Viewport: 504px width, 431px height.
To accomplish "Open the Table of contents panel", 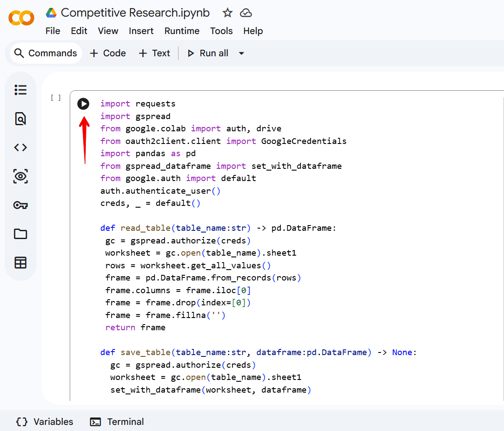I will tap(20, 90).
